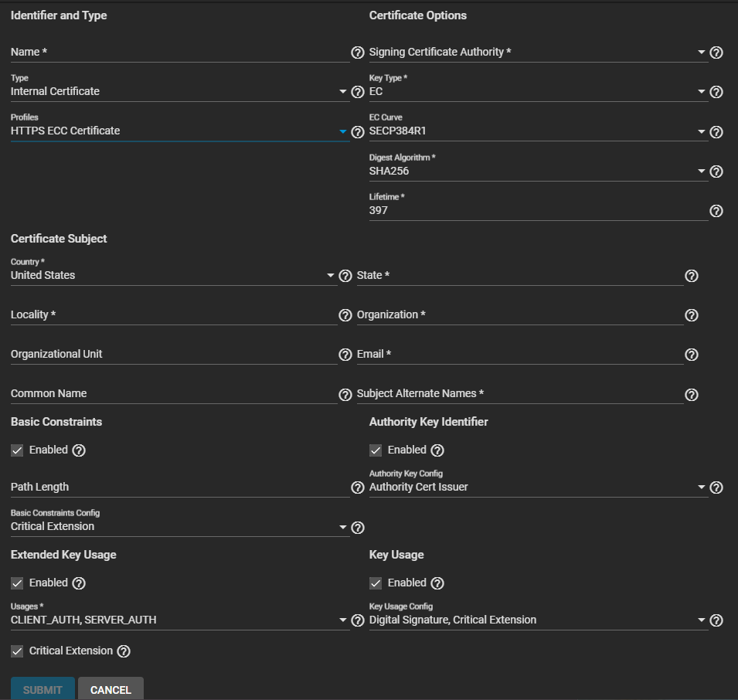Click help icon beside EC Curve dropdown
738x700 pixels.
(x=716, y=132)
